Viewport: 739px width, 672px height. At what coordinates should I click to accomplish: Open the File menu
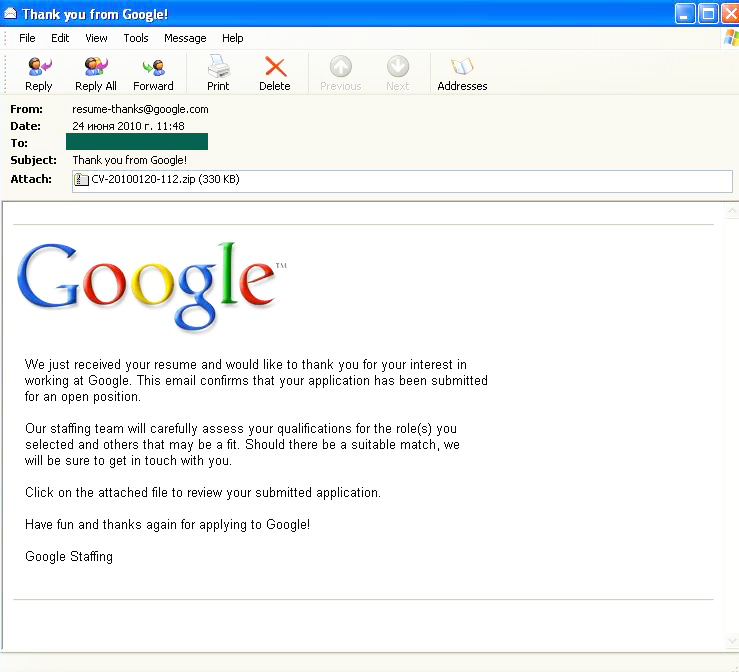[27, 38]
